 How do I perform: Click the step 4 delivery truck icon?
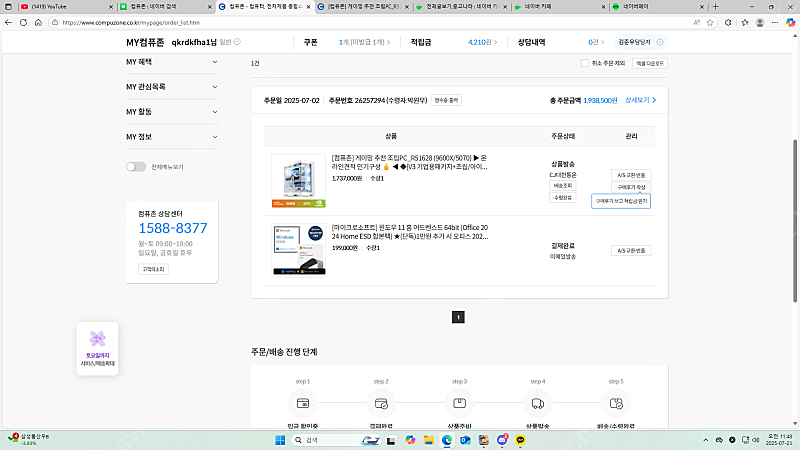tap(538, 404)
